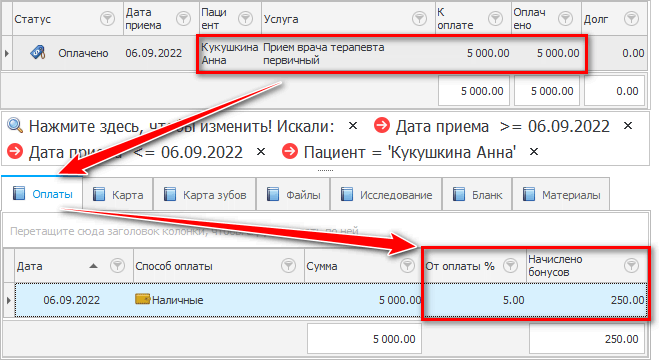Open filter on Услуга column header
659x360 pixels.
click(x=419, y=19)
